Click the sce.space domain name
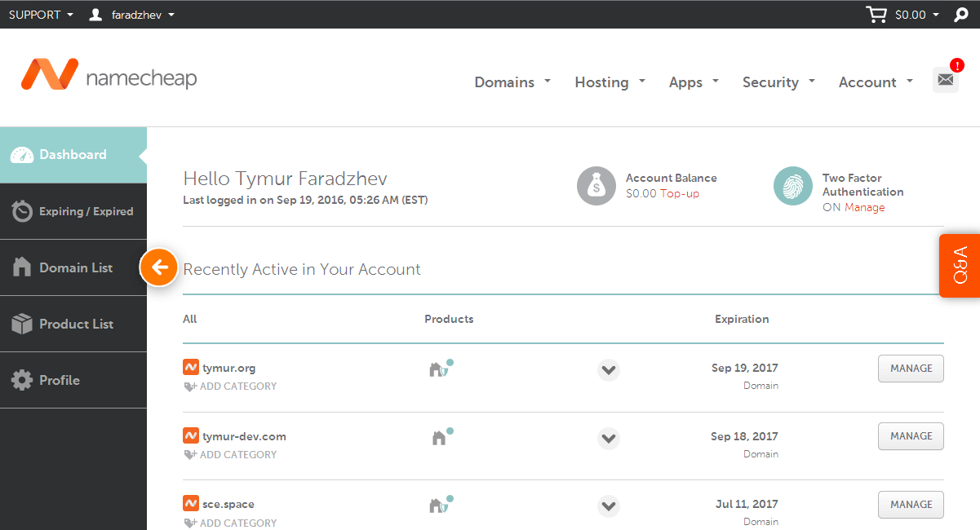The width and height of the screenshot is (980, 530). tap(228, 504)
